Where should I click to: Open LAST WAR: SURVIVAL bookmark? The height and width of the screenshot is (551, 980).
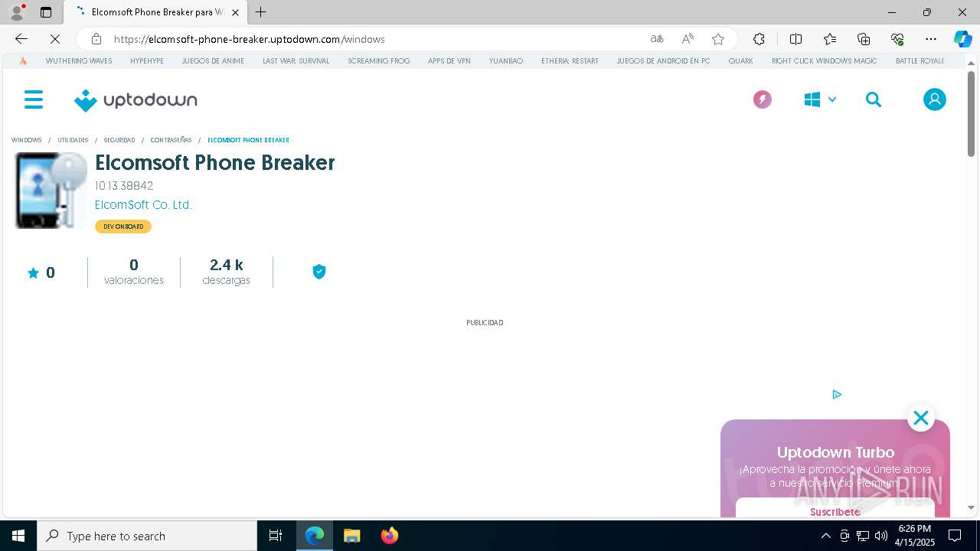tap(296, 60)
